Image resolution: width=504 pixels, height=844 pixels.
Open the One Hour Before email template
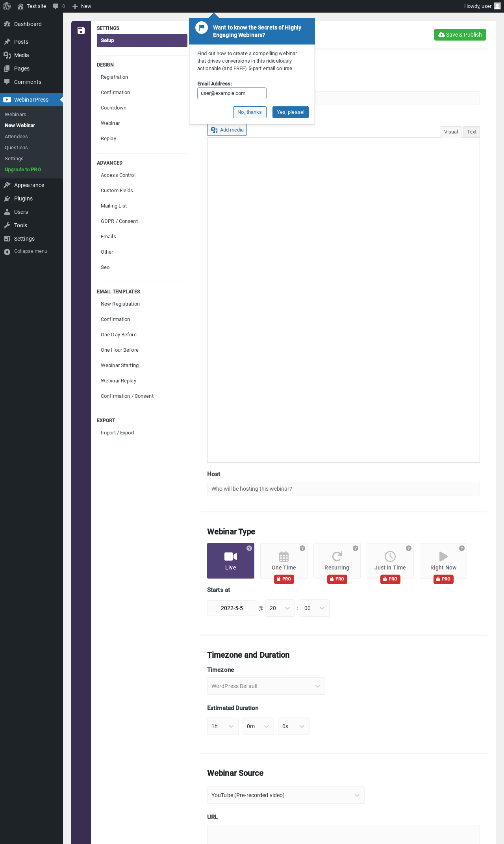pyautogui.click(x=142, y=350)
